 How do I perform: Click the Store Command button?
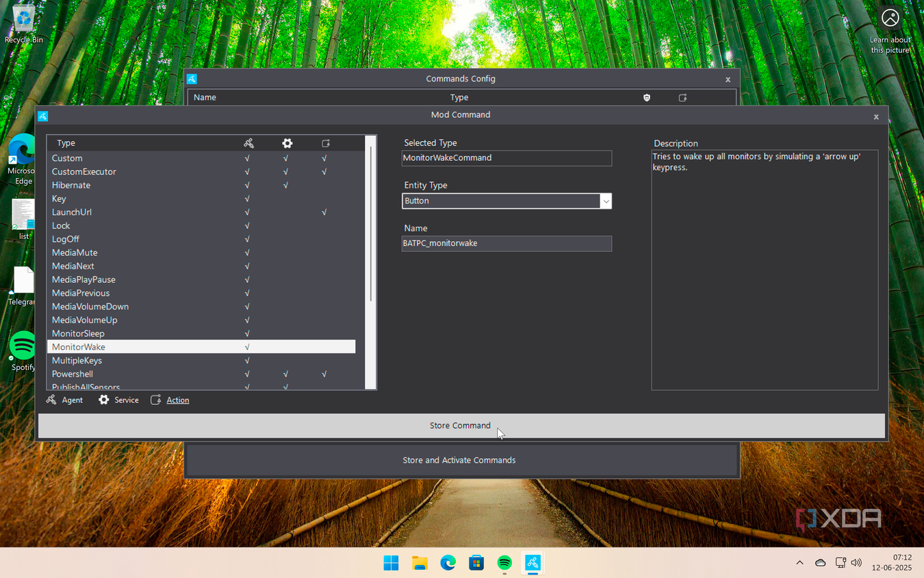[461, 425]
